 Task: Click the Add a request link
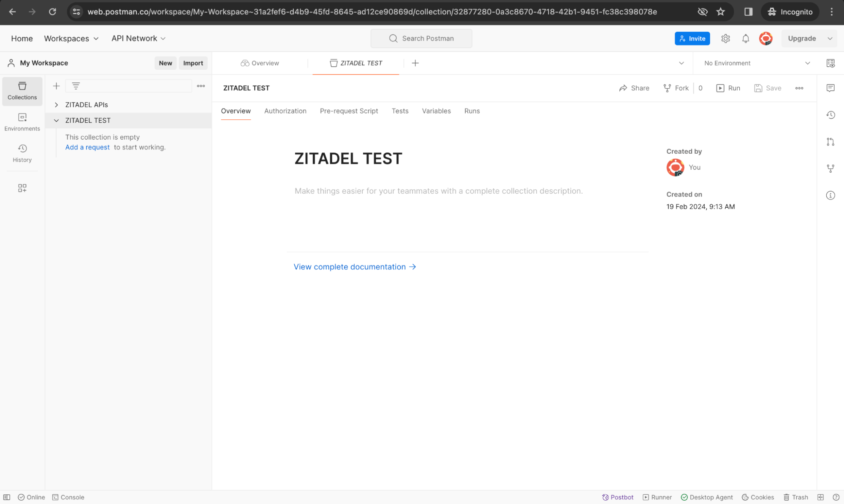[x=87, y=147]
